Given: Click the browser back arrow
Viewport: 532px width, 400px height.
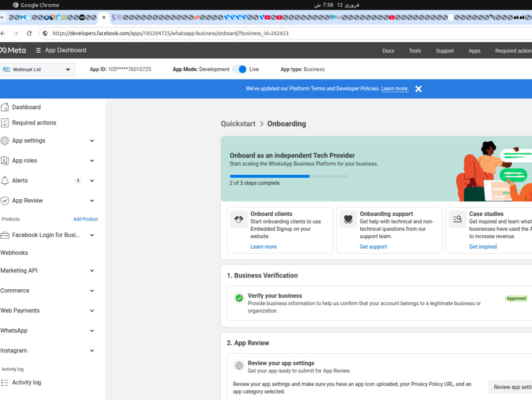Looking at the screenshot, I should [3, 33].
